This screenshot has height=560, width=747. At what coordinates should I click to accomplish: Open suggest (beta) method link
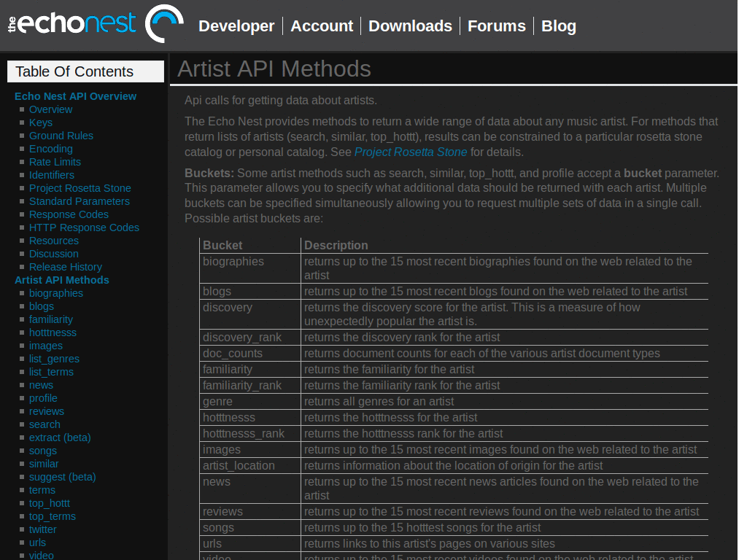pos(63,477)
